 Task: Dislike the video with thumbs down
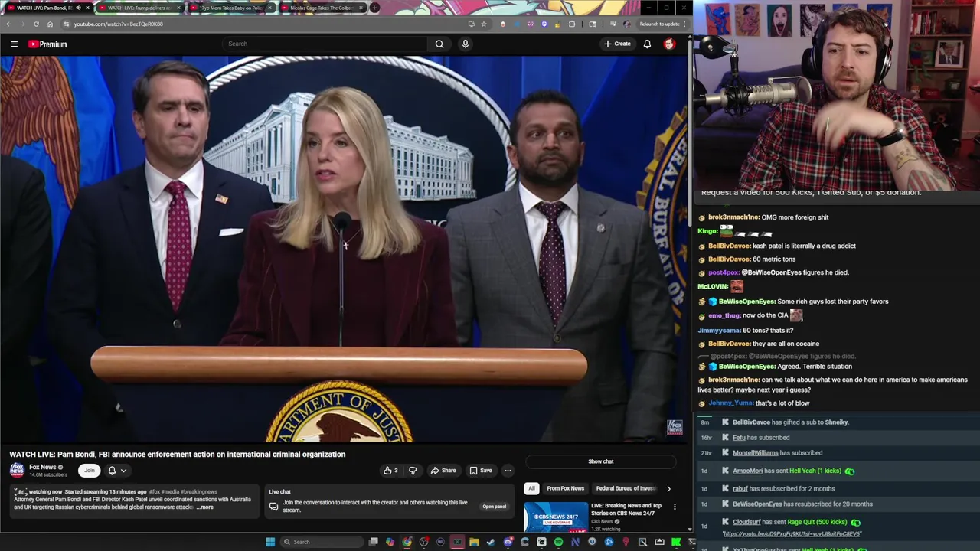(413, 471)
